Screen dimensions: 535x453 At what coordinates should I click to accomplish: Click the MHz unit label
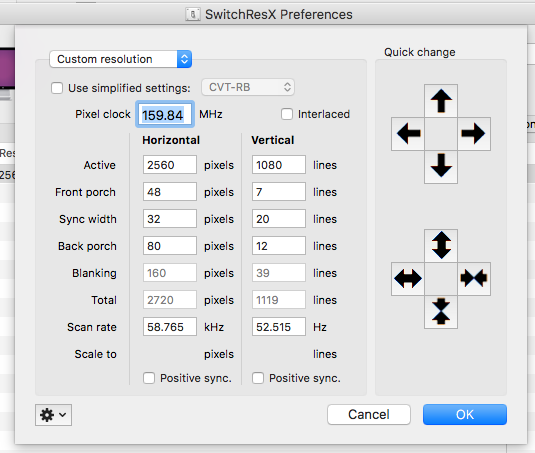(x=211, y=114)
